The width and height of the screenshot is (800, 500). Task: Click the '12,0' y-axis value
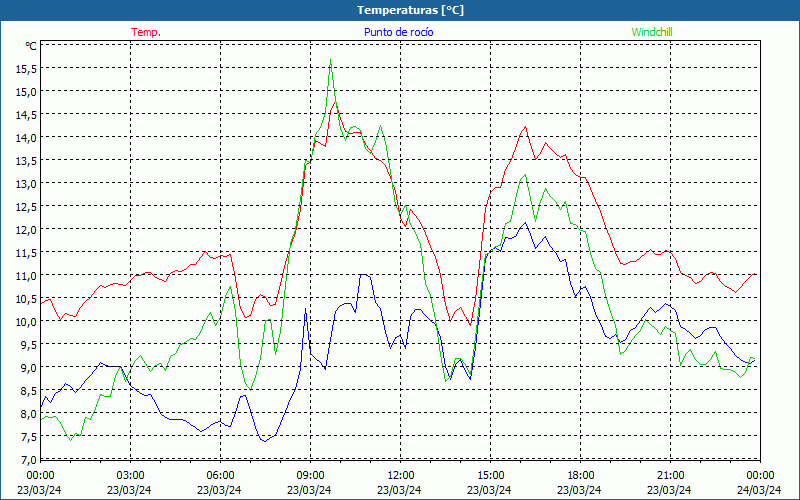pyautogui.click(x=27, y=230)
